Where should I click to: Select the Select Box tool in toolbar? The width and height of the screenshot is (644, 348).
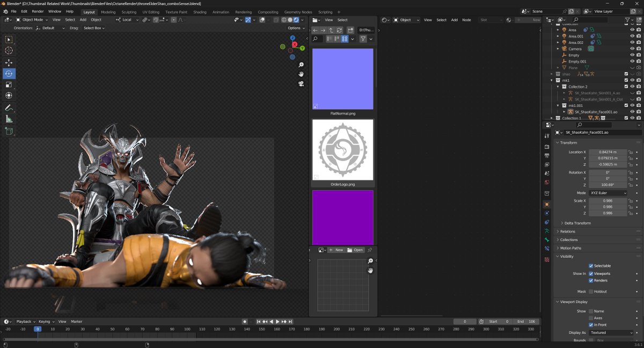(x=9, y=39)
